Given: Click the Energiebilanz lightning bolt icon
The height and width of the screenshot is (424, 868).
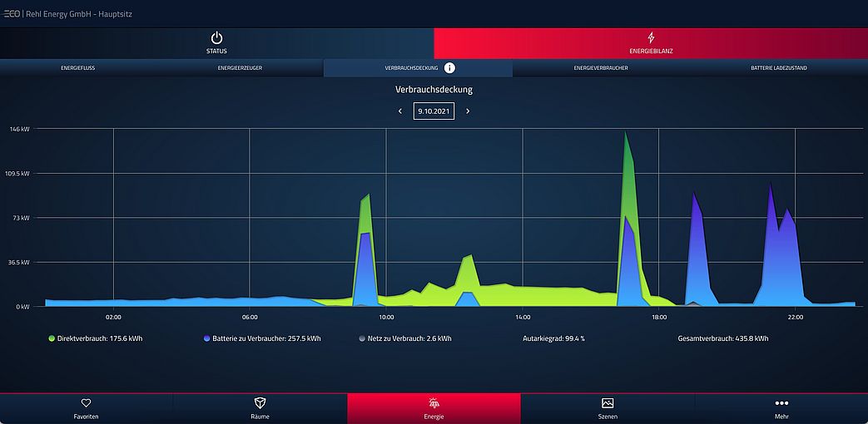Looking at the screenshot, I should (651, 38).
